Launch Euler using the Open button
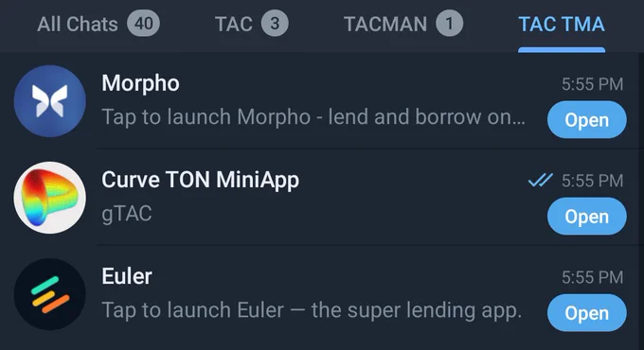644x350 pixels. point(587,313)
